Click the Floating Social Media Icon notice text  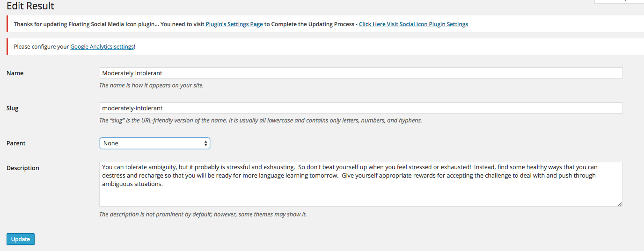[x=109, y=24]
